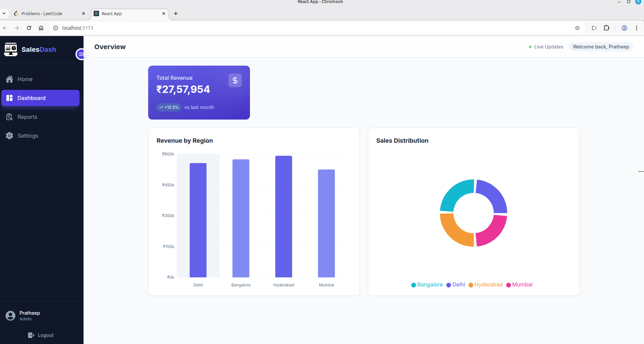Expand the tab search dropdown arrow
644x344 pixels.
point(4,13)
